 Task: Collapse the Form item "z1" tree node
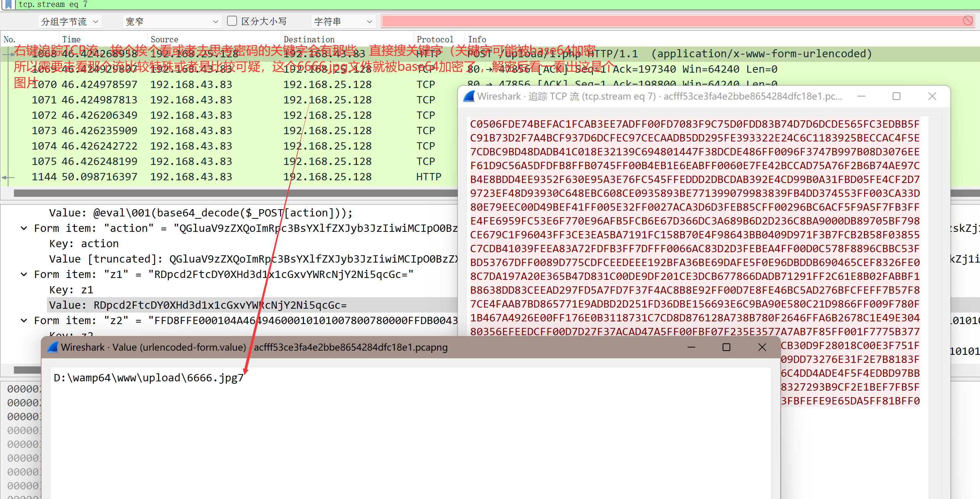24,274
